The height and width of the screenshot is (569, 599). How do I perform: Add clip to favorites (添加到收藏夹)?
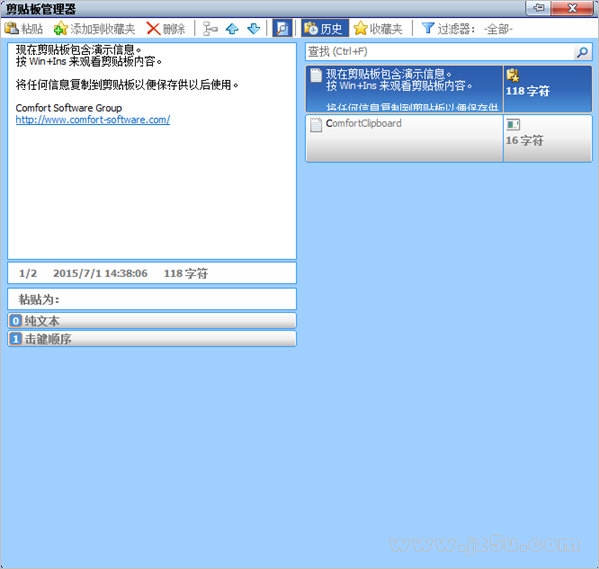pyautogui.click(x=94, y=29)
